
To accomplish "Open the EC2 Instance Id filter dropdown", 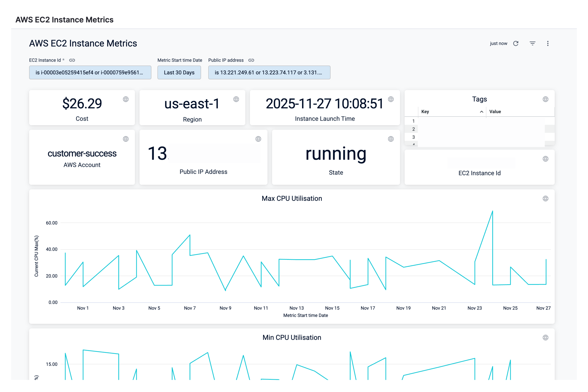I will pos(90,72).
